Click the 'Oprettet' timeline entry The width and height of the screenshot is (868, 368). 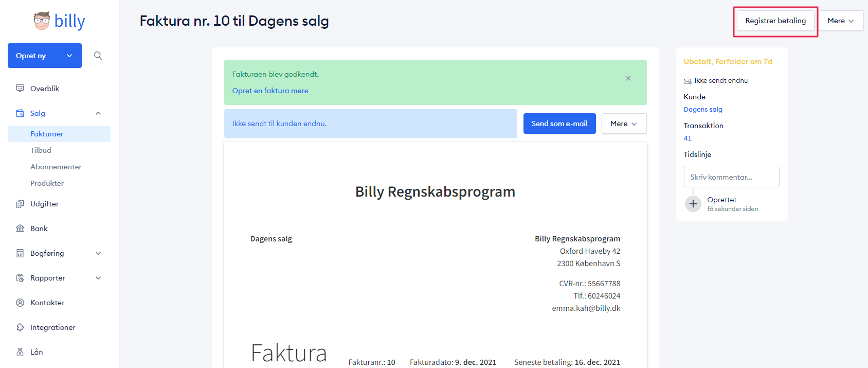tap(722, 200)
